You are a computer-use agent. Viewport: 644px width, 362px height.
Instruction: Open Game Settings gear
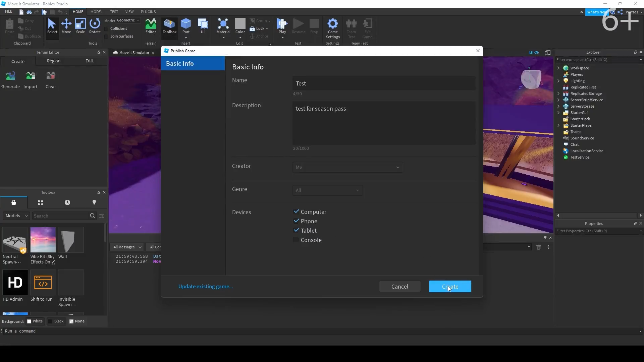coord(333,28)
